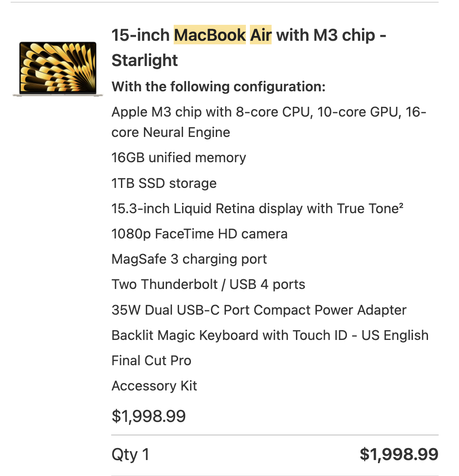
Task: Click the "Accessory Kit" item
Action: (x=154, y=386)
